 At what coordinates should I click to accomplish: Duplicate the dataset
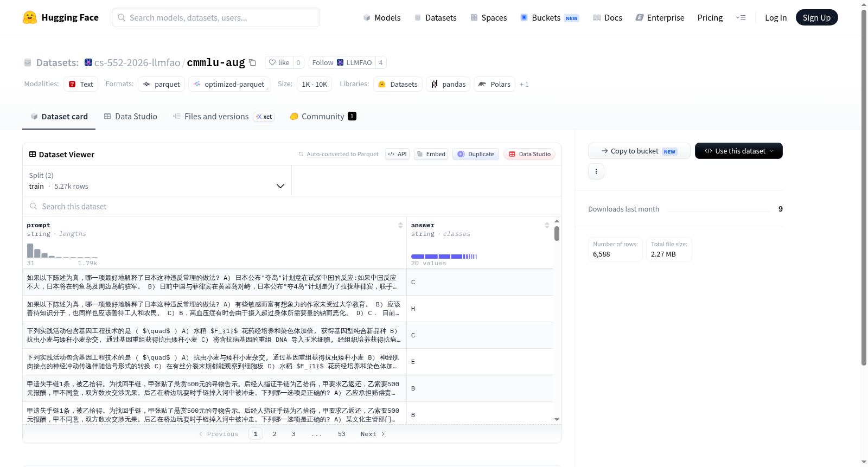pyautogui.click(x=475, y=154)
